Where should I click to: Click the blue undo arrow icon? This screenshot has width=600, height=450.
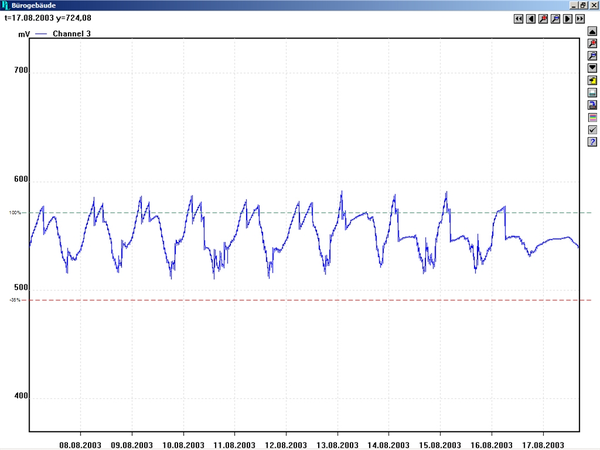[592, 105]
